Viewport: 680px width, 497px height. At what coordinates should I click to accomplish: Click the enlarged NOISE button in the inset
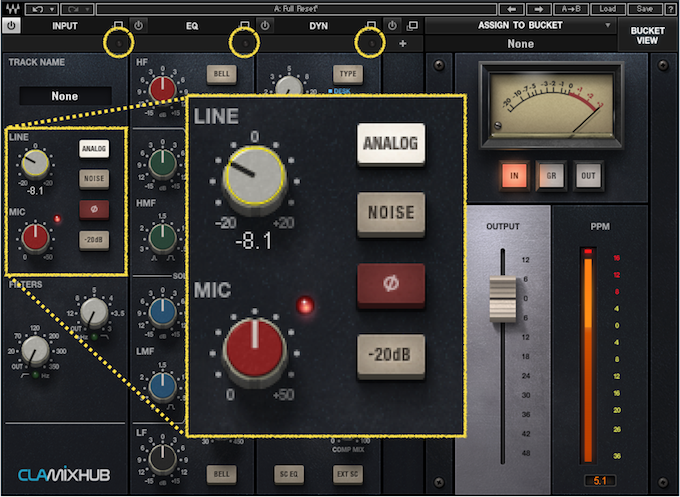[391, 213]
